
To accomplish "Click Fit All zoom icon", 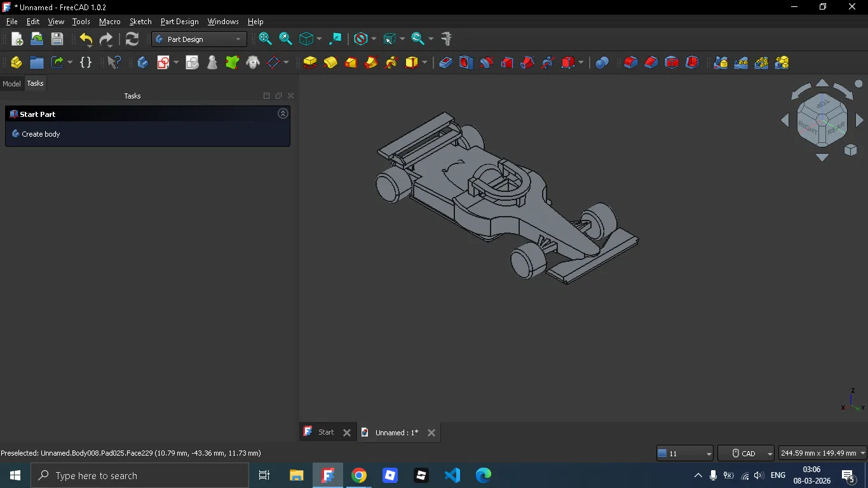I will click(x=265, y=39).
